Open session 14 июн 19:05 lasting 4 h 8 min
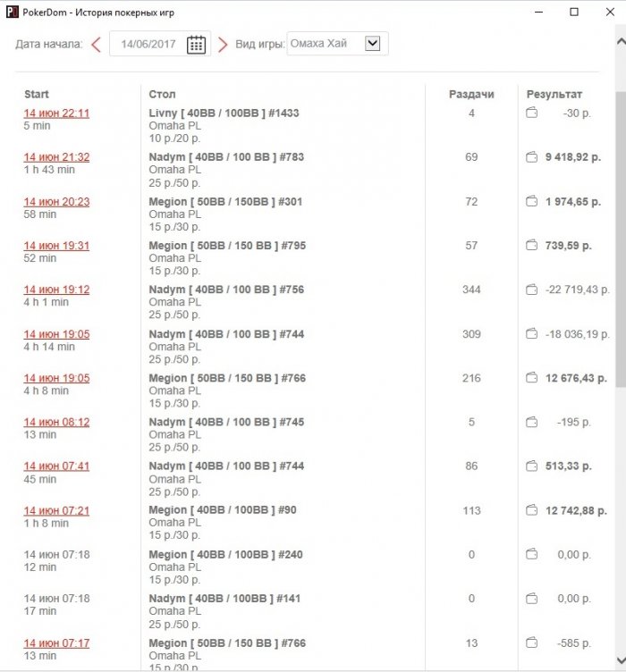Image resolution: width=626 pixels, height=672 pixels. point(56,378)
